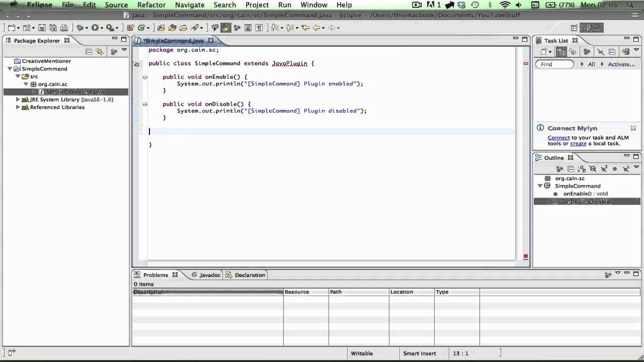Viewport: 644px width, 362px height.
Task: Click the create local task link
Action: point(578,143)
